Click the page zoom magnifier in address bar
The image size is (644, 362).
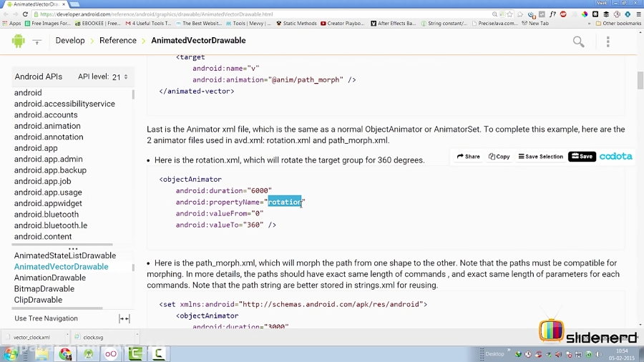coord(495,14)
